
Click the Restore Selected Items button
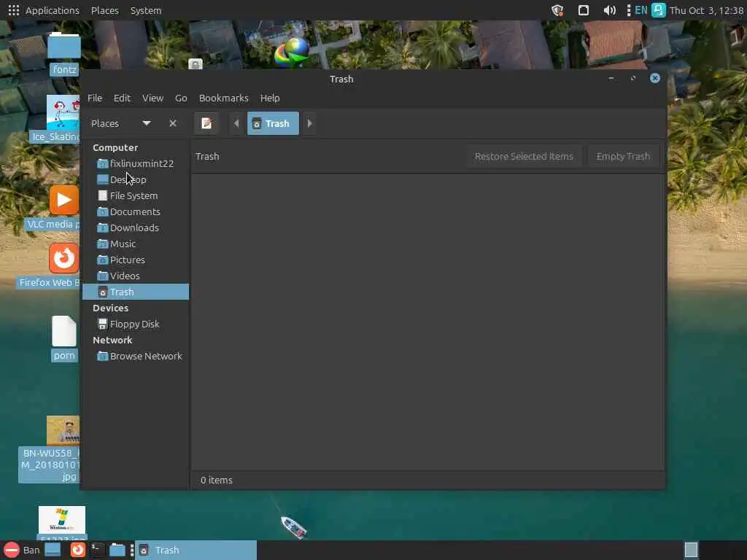pos(524,156)
